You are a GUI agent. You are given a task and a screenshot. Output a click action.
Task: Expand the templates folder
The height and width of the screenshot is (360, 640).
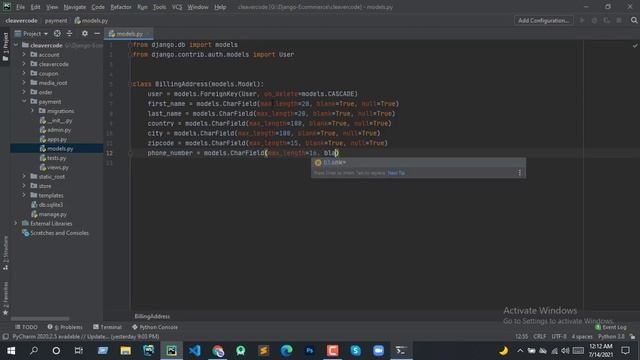coord(24,195)
